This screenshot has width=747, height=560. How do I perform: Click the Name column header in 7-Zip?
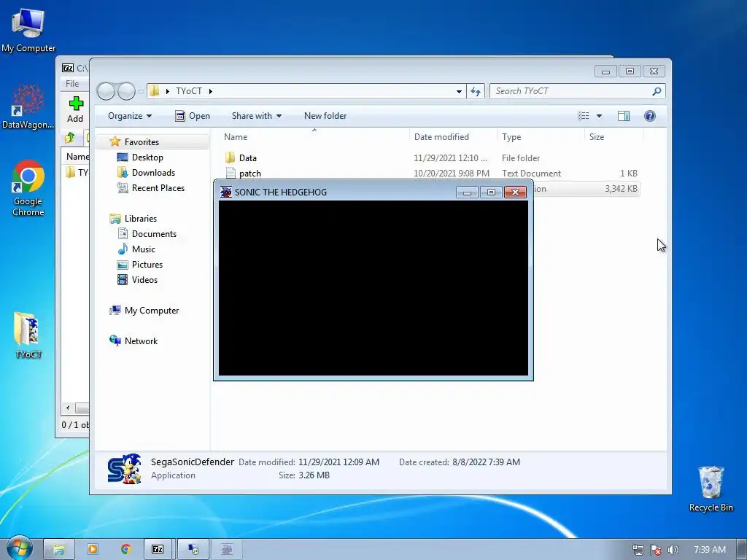coord(77,157)
